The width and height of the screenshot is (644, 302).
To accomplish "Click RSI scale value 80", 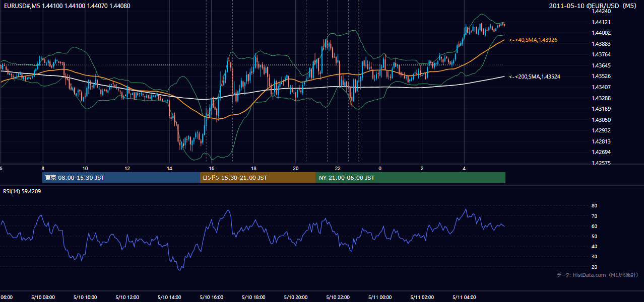I will tap(594, 206).
